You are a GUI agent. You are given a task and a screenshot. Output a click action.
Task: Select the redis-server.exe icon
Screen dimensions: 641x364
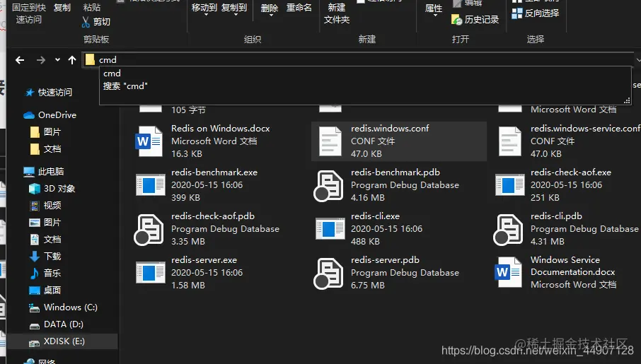[151, 273]
